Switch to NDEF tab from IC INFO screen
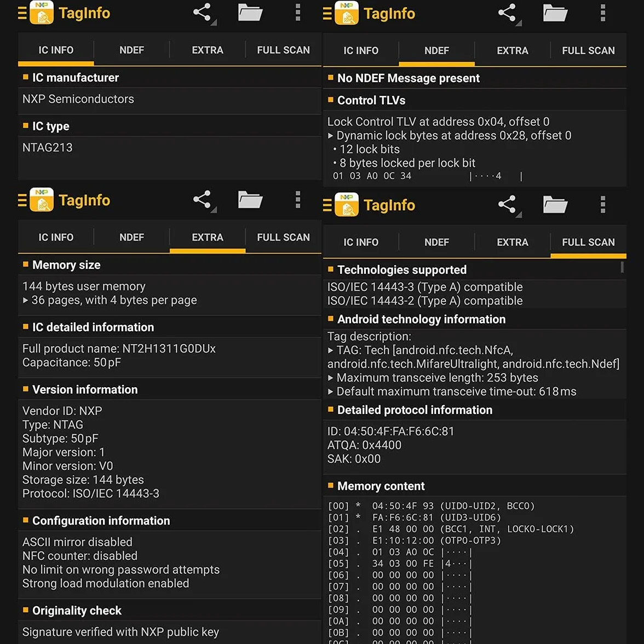 tap(132, 50)
